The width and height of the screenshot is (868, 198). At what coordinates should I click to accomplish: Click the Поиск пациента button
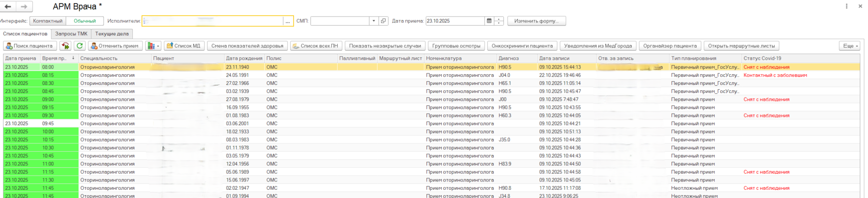tap(30, 46)
